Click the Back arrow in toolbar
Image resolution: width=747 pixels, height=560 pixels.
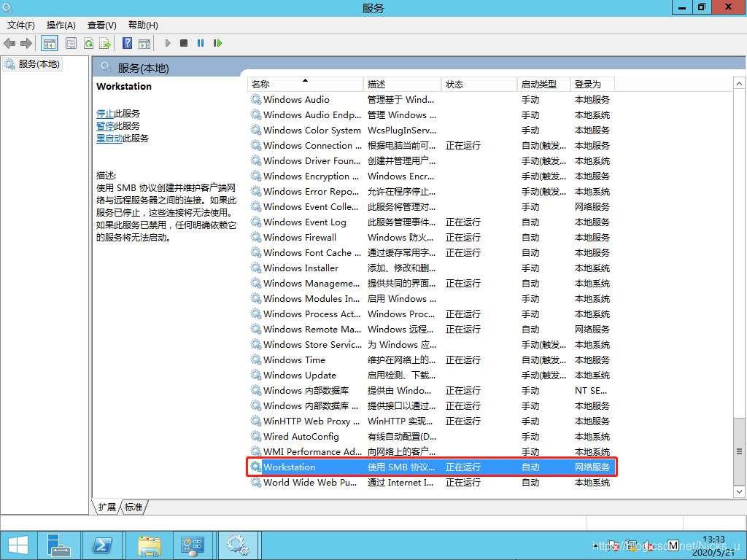9,43
